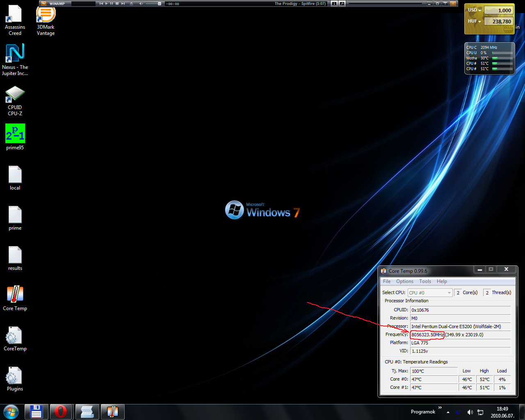Skip to next track in Winamp
Image resolution: width=525 pixels, height=420 pixels.
[123, 3]
